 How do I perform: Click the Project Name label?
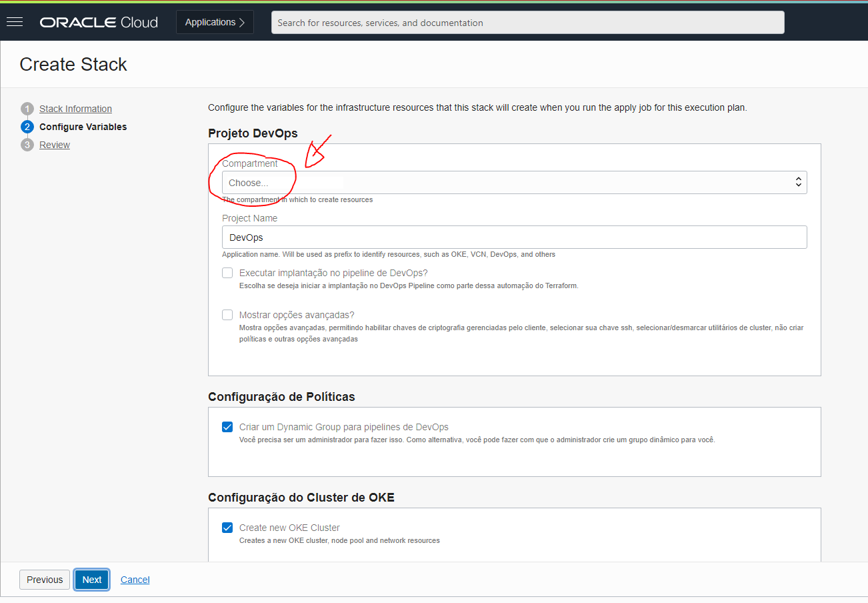249,218
